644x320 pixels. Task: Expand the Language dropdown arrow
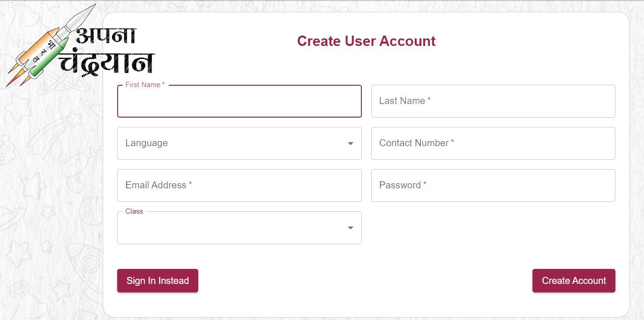[350, 143]
